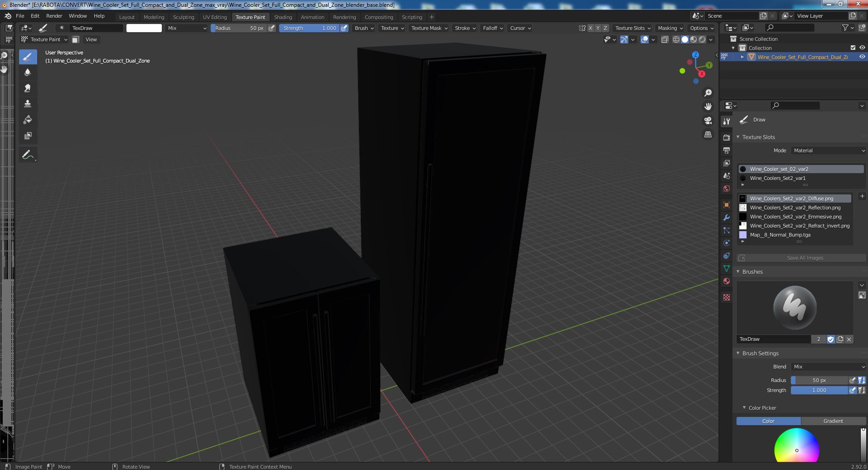Open the Texture Slots header dropdown
This screenshot has height=470, width=868.
pyautogui.click(x=632, y=28)
